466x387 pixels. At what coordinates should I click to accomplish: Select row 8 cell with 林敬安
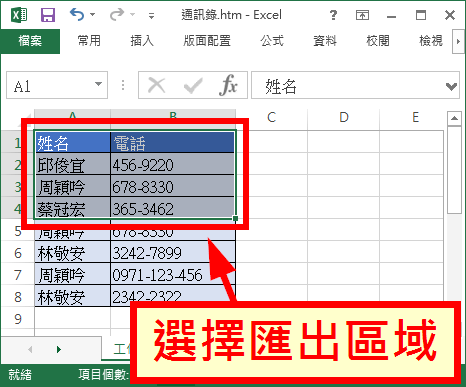[73, 297]
